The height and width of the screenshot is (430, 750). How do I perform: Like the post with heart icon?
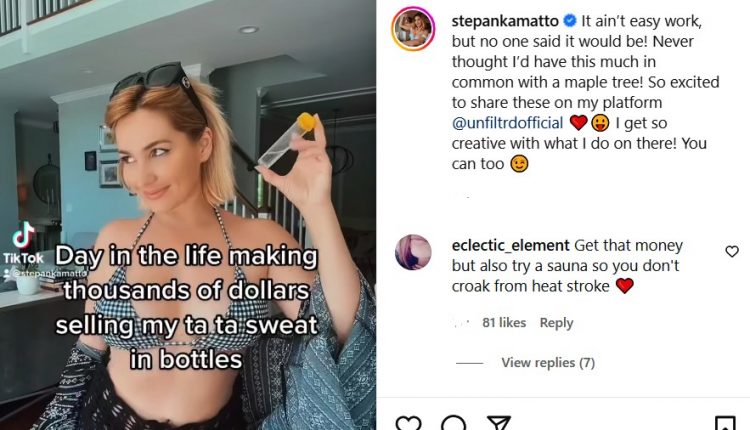[408, 423]
